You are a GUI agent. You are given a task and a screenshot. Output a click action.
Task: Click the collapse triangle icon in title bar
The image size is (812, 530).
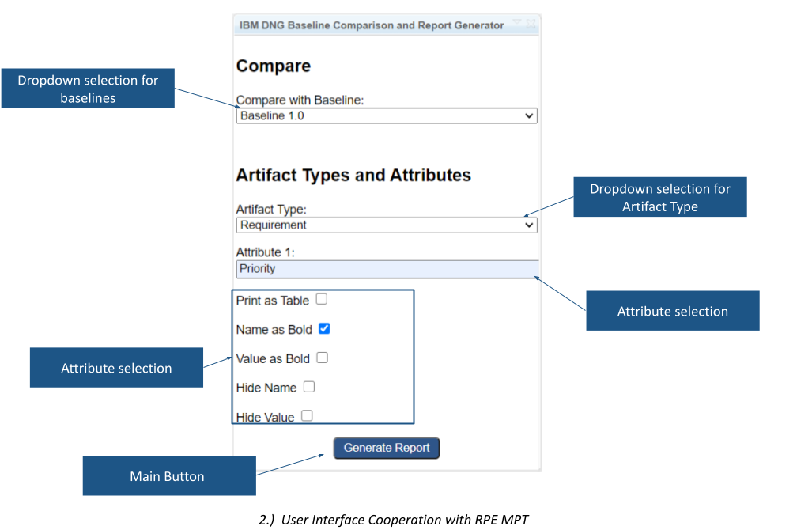[x=516, y=21]
